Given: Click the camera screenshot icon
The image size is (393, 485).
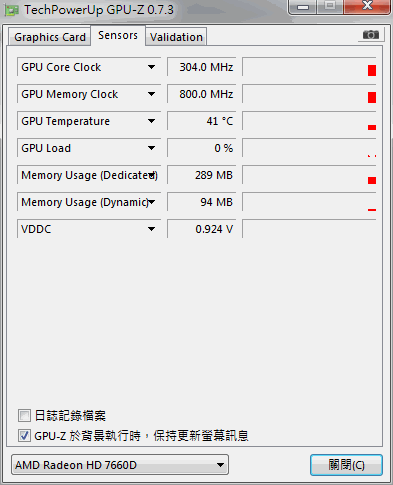Looking at the screenshot, I should 371,35.
